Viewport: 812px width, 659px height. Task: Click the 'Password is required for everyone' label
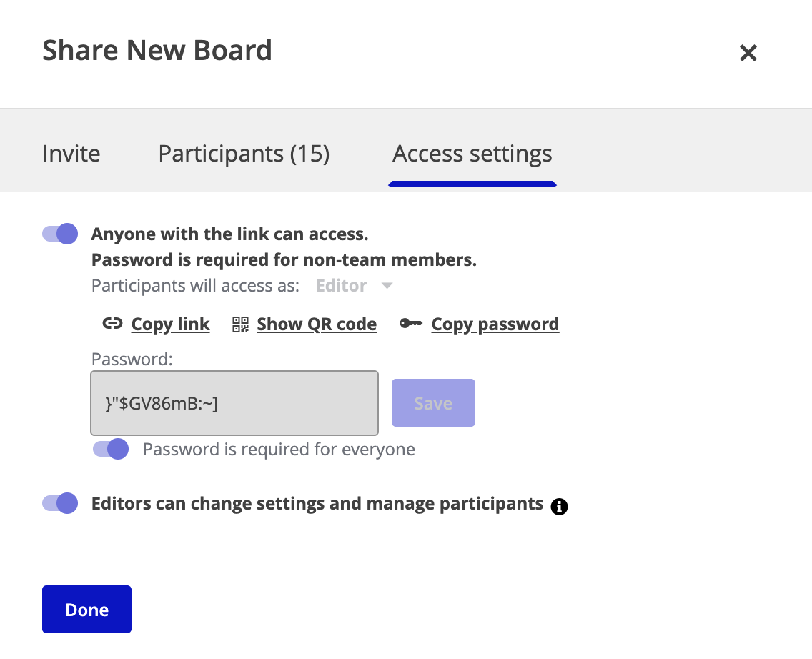coord(279,449)
